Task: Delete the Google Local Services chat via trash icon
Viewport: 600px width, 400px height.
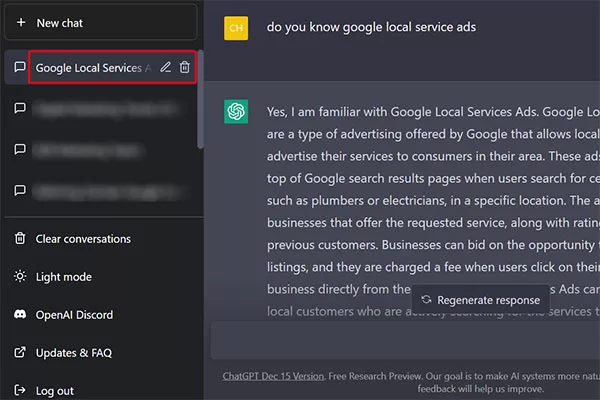Action: pos(184,67)
